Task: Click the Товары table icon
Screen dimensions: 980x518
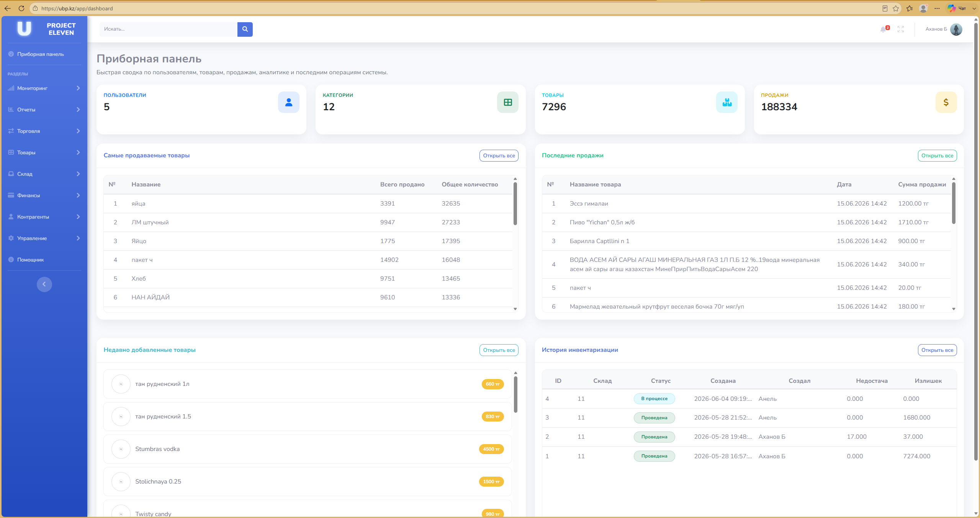Action: pyautogui.click(x=11, y=152)
